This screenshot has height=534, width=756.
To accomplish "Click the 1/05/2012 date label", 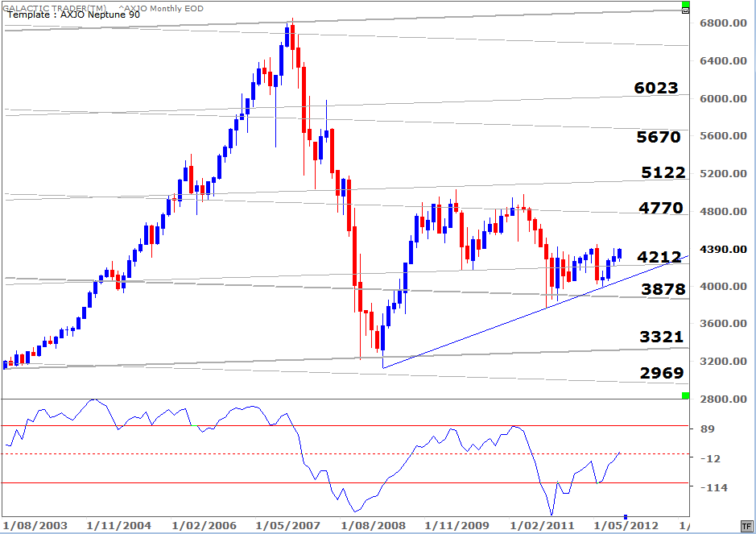I will tap(626, 525).
